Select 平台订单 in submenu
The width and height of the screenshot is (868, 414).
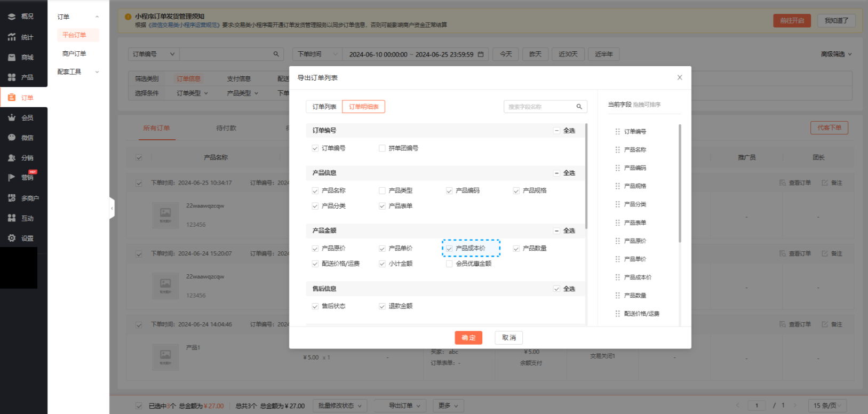(78, 35)
